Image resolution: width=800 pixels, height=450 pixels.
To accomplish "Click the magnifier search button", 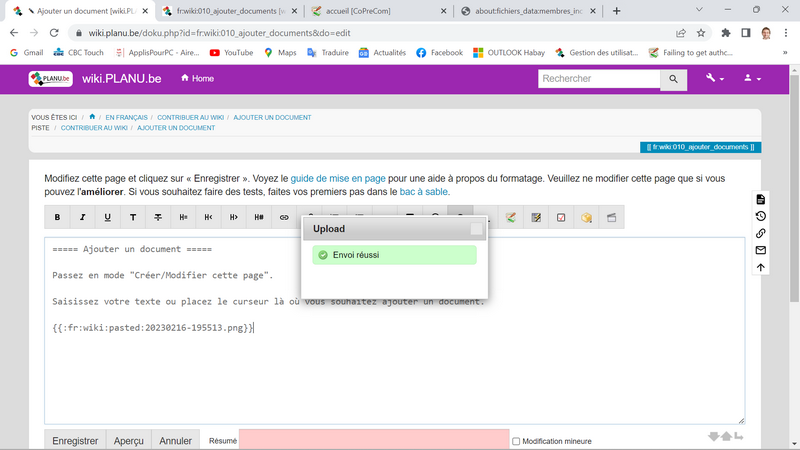I will coord(673,79).
